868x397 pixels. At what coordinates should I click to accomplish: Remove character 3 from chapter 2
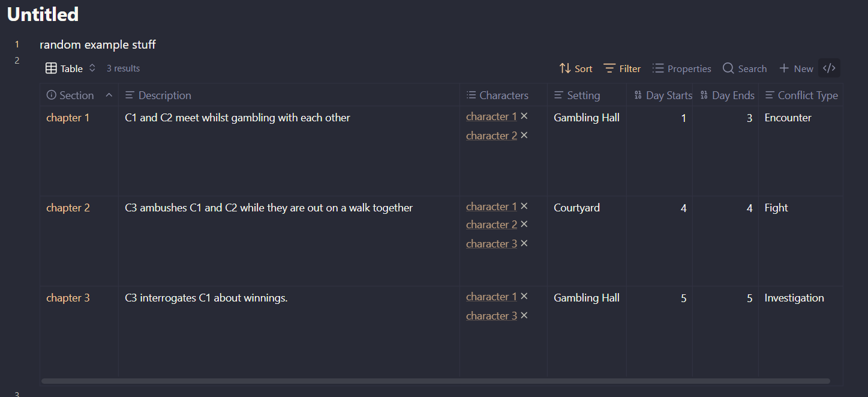pos(524,244)
